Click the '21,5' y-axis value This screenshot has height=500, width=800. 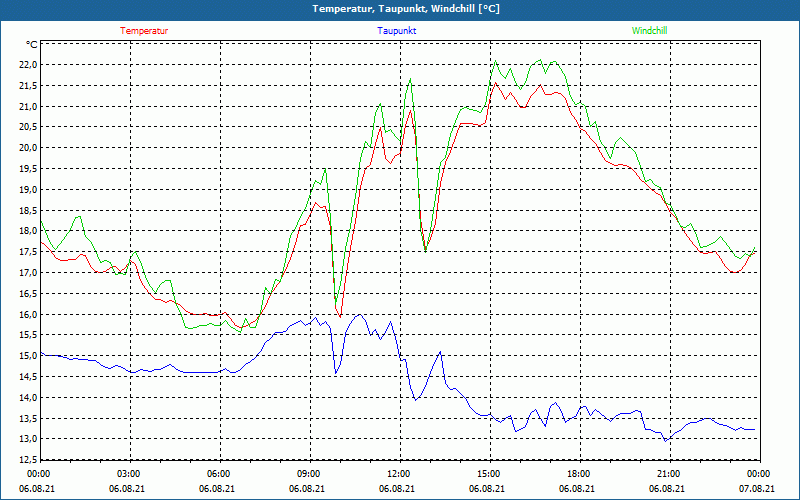pyautogui.click(x=28, y=86)
